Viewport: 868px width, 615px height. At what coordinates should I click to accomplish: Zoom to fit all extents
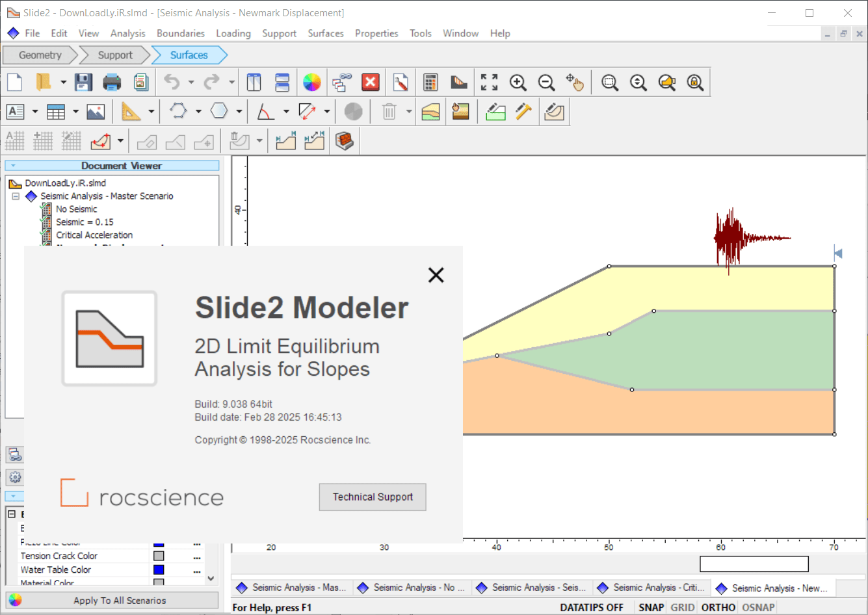click(489, 83)
